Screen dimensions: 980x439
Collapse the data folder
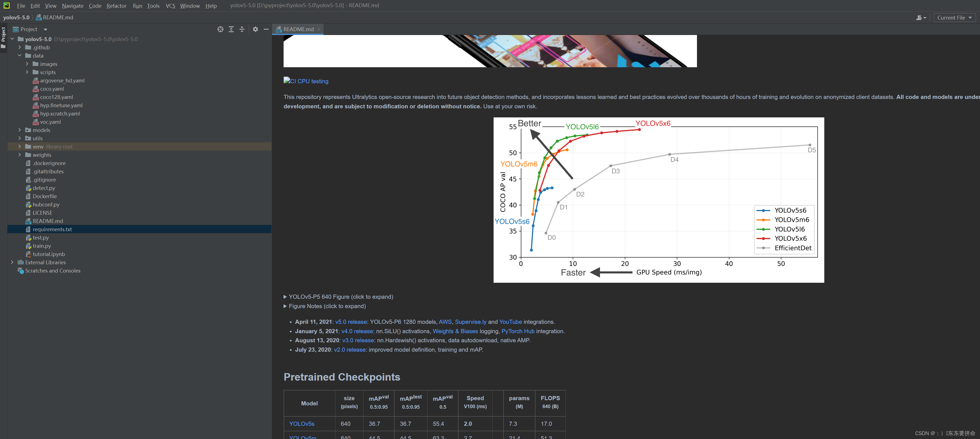[x=20, y=56]
